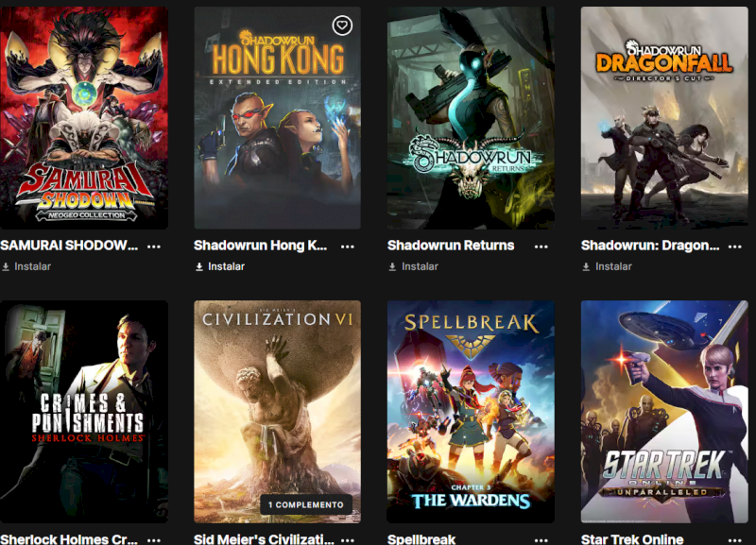Image resolution: width=756 pixels, height=545 pixels.
Task: Open the three-dot menu for Shadowrun Hong Kong
Action: pos(347,247)
